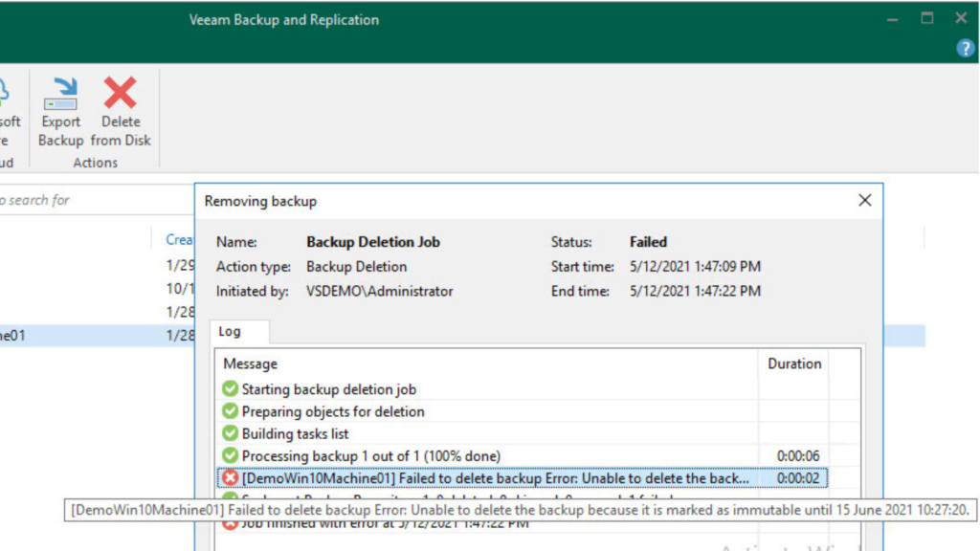Click end time '5/12/2021 1:47:22 PM'
The height and width of the screenshot is (551, 980).
[x=695, y=291]
